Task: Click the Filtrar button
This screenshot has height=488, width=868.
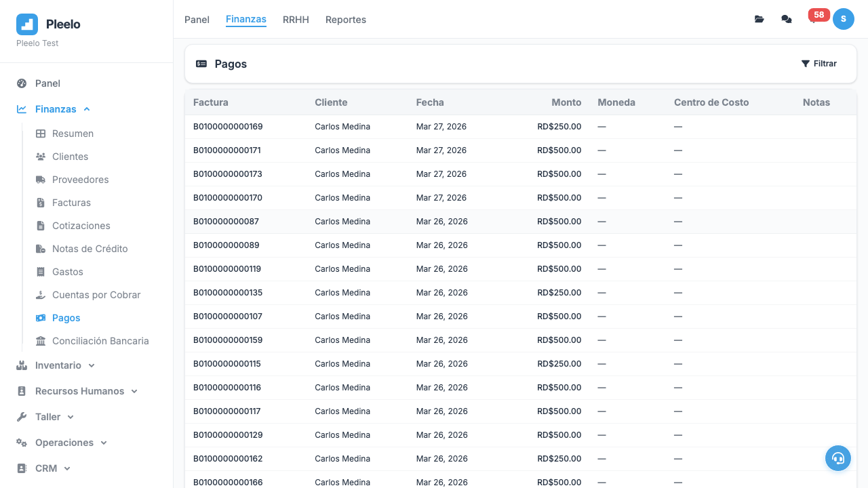Action: click(x=818, y=64)
